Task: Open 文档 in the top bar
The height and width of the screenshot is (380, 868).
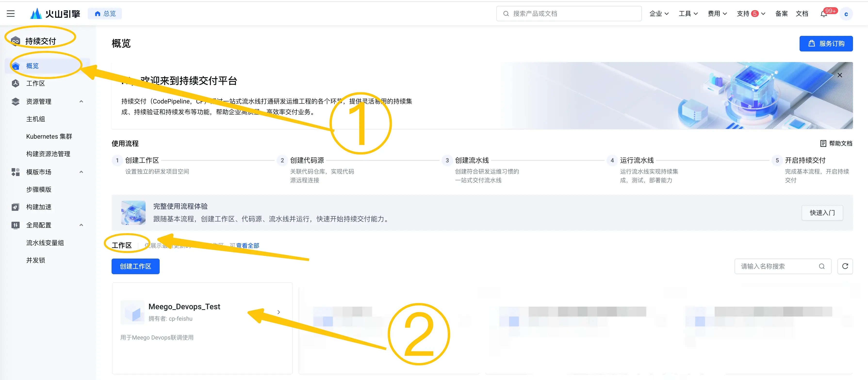Action: click(802, 14)
